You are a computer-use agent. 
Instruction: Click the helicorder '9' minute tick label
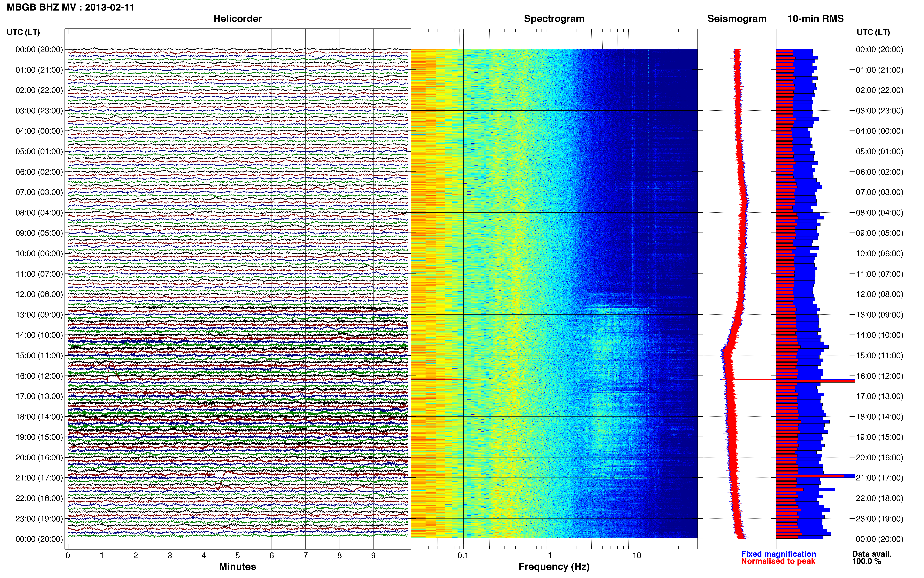373,555
